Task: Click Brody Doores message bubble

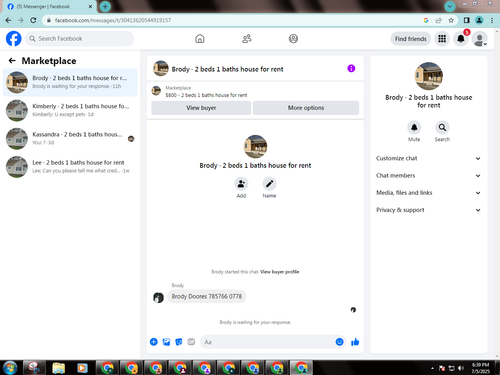Action: click(207, 296)
